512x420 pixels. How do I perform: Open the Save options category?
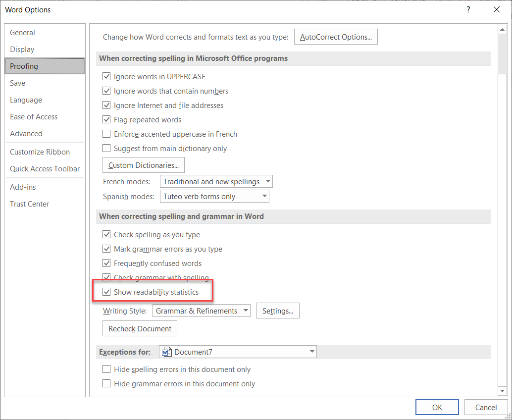pyautogui.click(x=45, y=83)
